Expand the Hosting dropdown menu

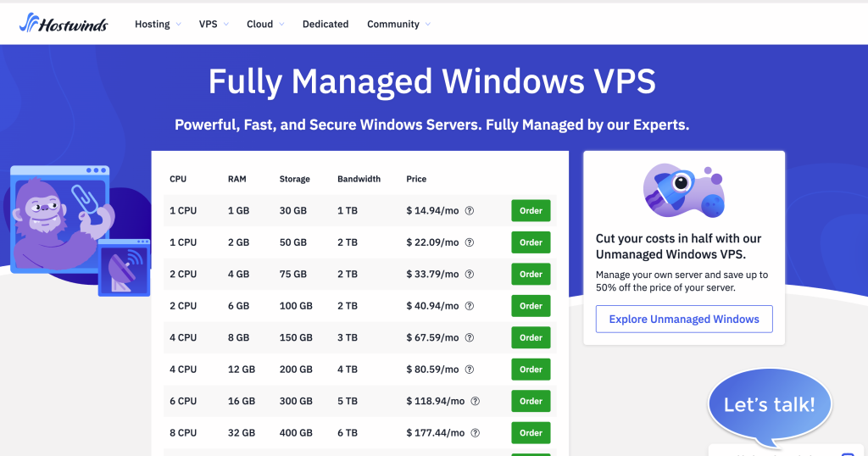158,25
